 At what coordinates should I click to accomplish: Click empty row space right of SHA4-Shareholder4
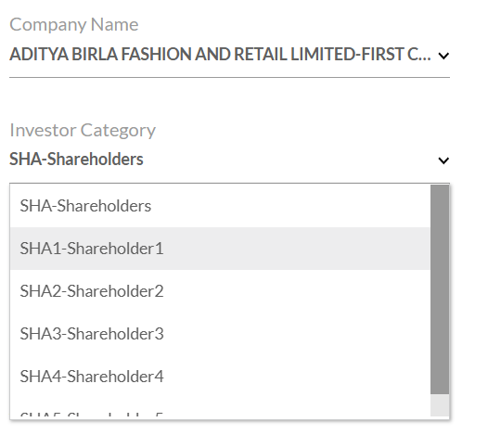point(296,377)
